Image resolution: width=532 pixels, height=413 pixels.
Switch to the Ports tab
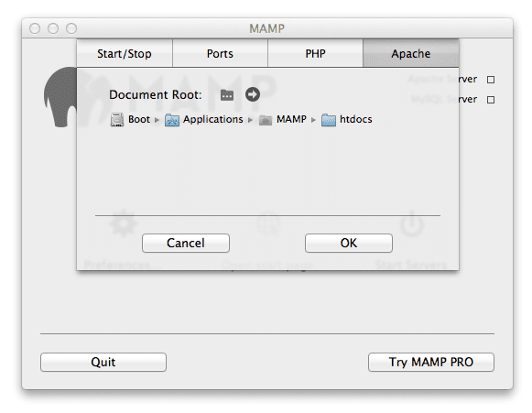pyautogui.click(x=220, y=53)
